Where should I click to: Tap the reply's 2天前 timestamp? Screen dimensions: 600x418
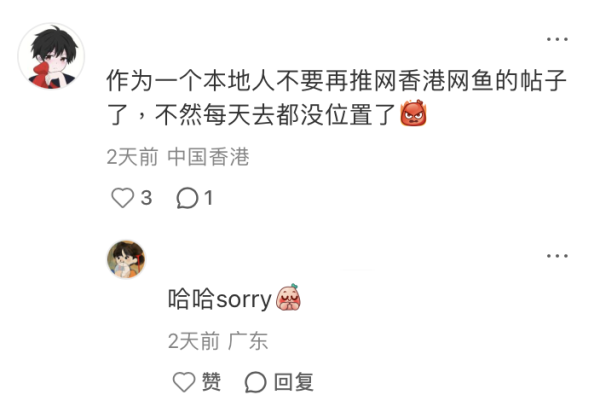tap(194, 341)
